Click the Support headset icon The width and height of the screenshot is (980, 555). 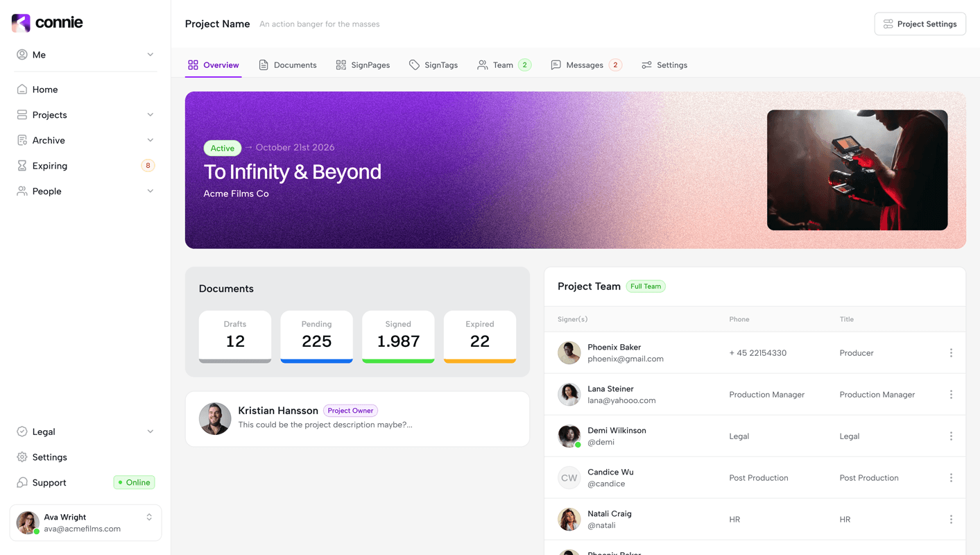[22, 483]
